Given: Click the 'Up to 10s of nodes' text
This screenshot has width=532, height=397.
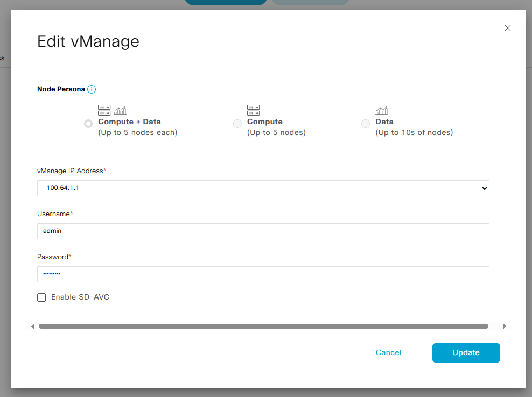Looking at the screenshot, I should click(x=414, y=132).
